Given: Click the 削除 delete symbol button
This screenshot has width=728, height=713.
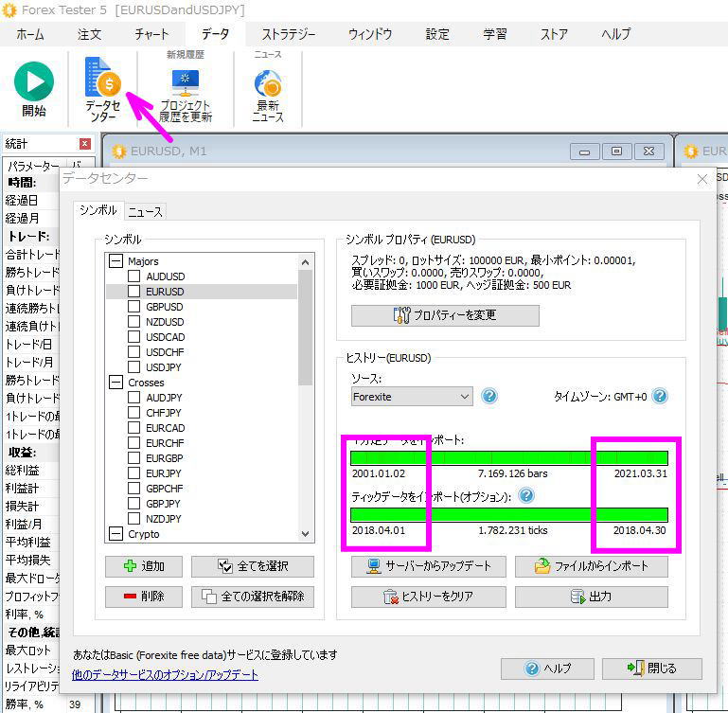Looking at the screenshot, I should pyautogui.click(x=144, y=597).
